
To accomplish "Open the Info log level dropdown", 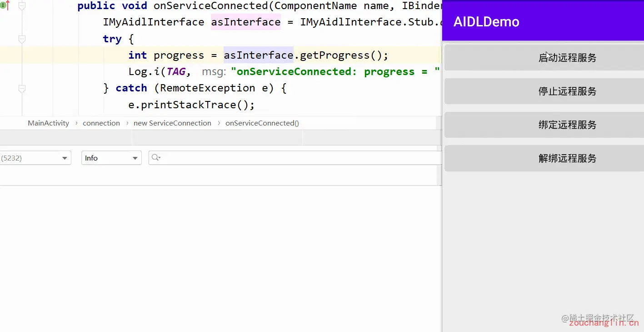I will click(x=111, y=158).
